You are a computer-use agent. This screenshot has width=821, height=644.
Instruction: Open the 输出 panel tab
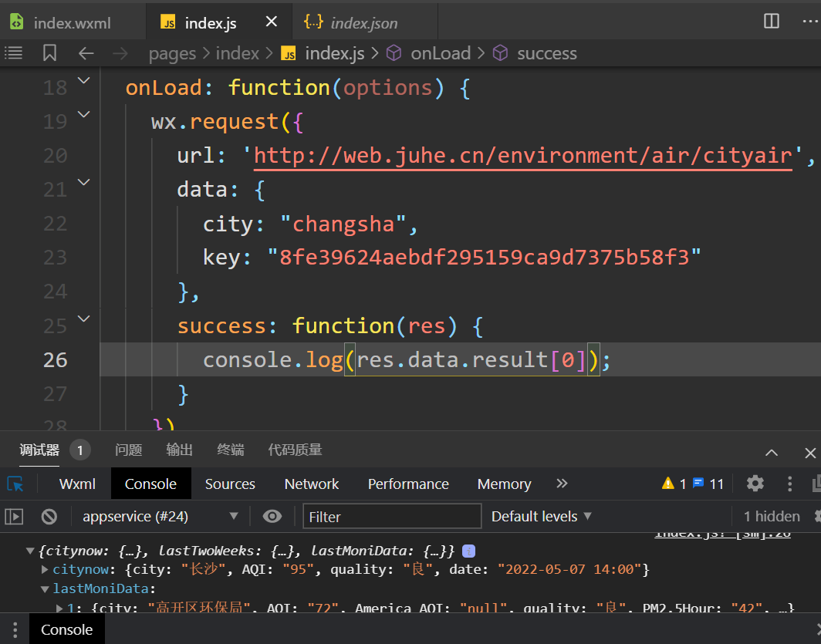click(179, 450)
